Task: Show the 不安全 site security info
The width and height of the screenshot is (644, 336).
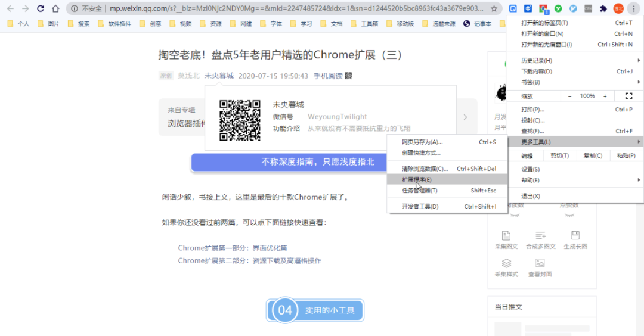Action: [86, 8]
